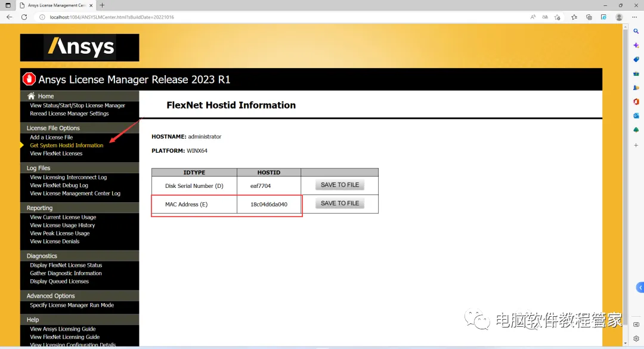Screen dimensions: 644x349
Task: Open View FlexNet Licenses
Action: [x=56, y=153]
